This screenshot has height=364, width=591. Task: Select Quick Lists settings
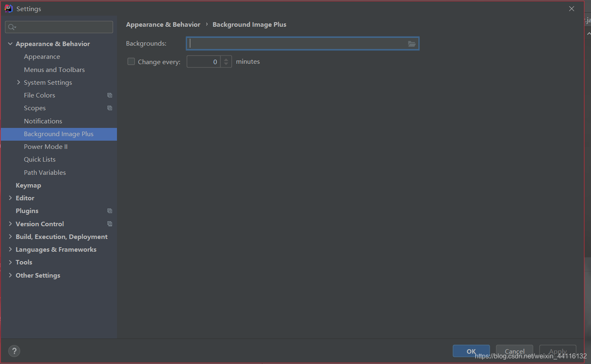point(40,159)
